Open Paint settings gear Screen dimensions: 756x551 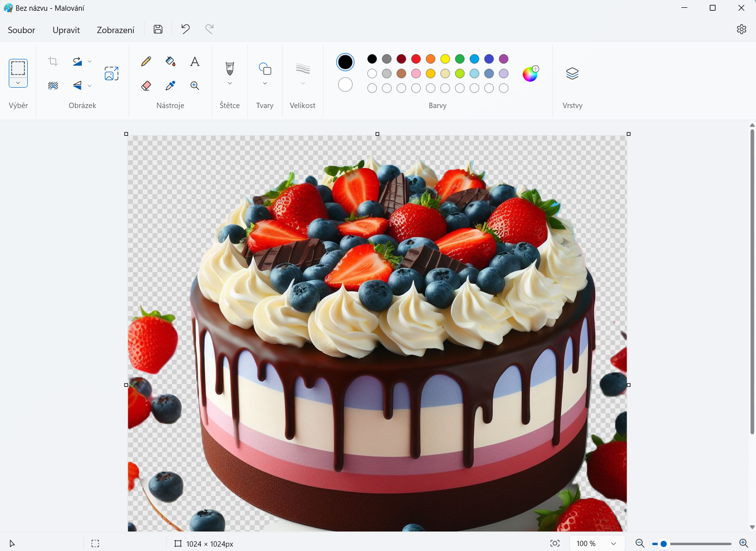741,29
